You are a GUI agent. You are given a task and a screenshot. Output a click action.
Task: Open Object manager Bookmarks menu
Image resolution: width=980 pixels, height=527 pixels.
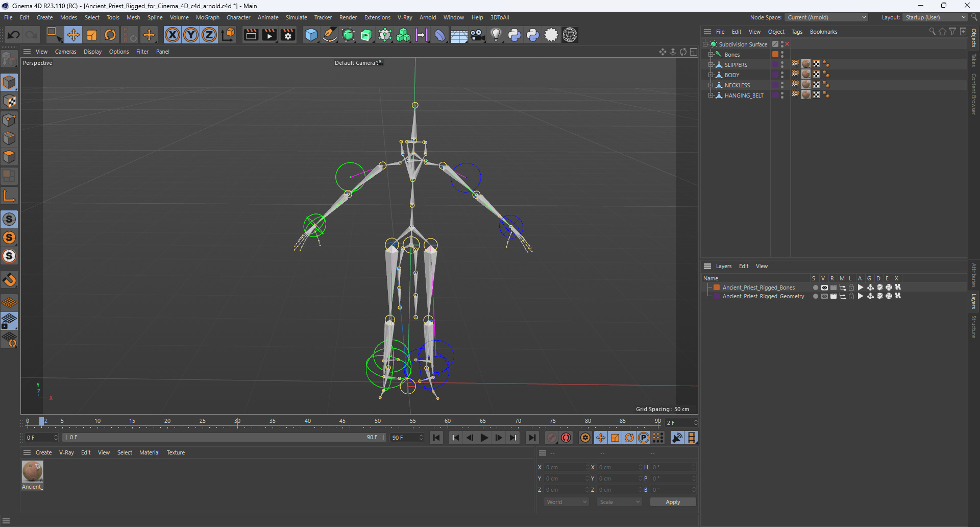pos(823,32)
